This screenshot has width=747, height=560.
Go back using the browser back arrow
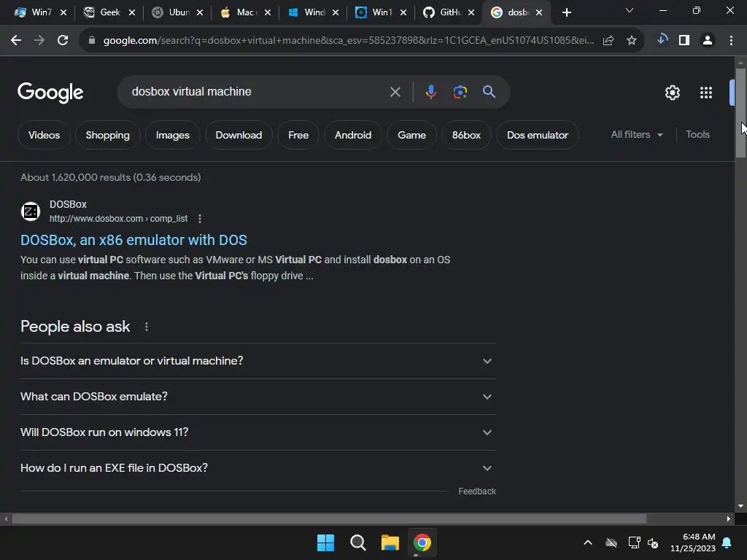[x=16, y=41]
